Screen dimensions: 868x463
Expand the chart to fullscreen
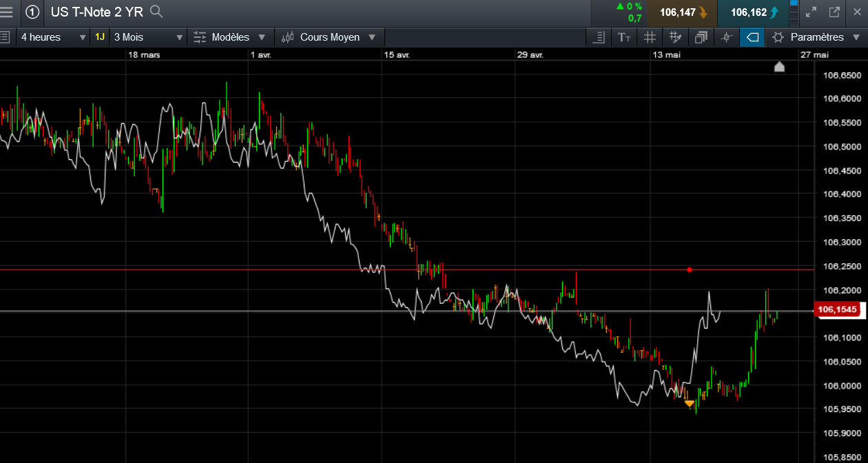point(811,12)
